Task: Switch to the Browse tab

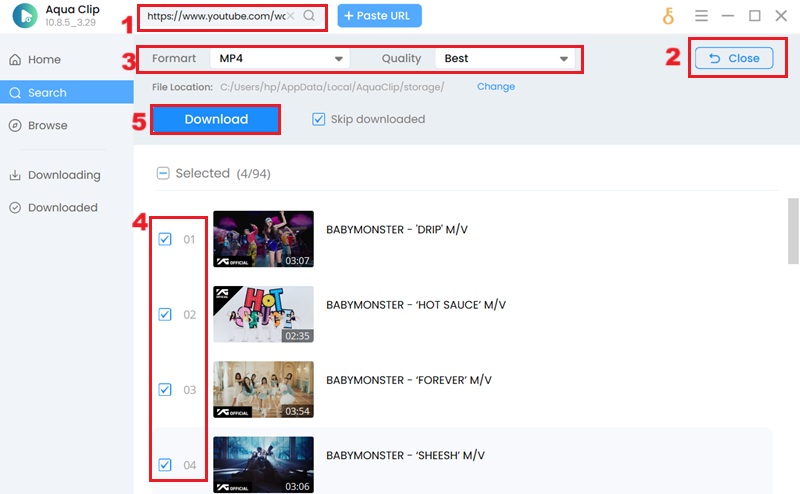Action: (67, 126)
